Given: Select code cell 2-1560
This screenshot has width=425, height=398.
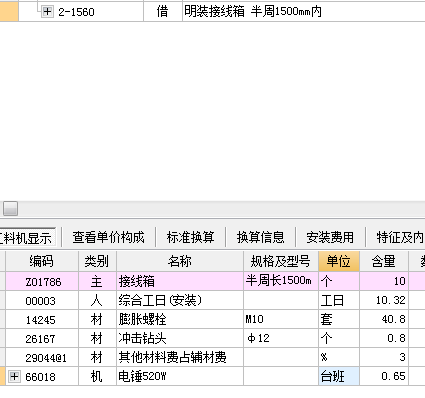Looking at the screenshot, I should (x=81, y=12).
